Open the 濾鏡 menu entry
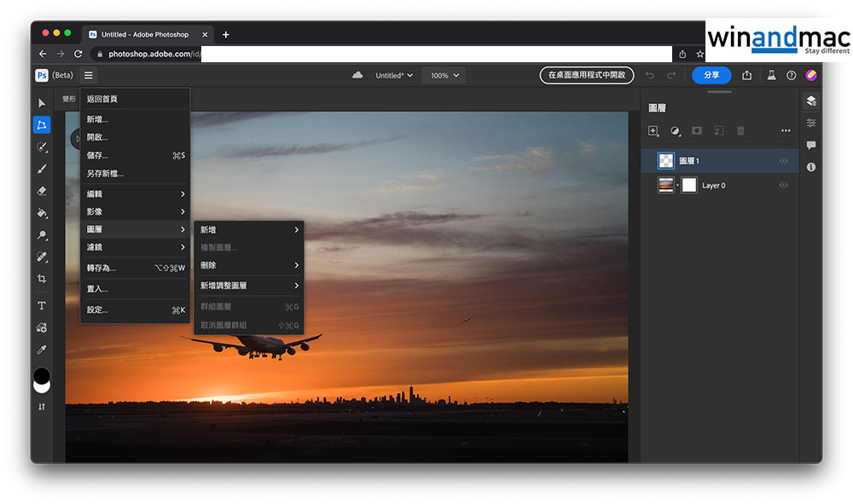The width and height of the screenshot is (853, 504). point(135,247)
